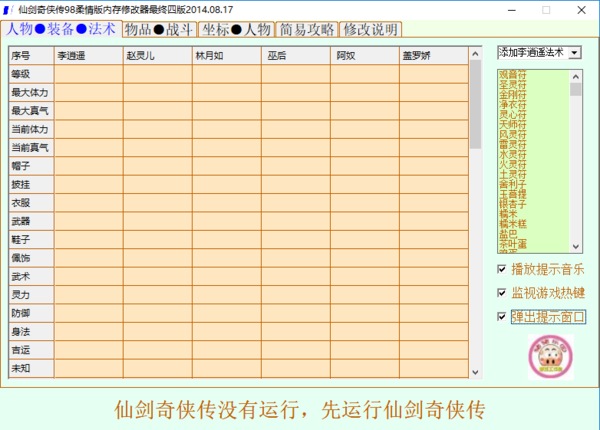
Task: Open the 坐标●人物 tab
Action: 236,30
